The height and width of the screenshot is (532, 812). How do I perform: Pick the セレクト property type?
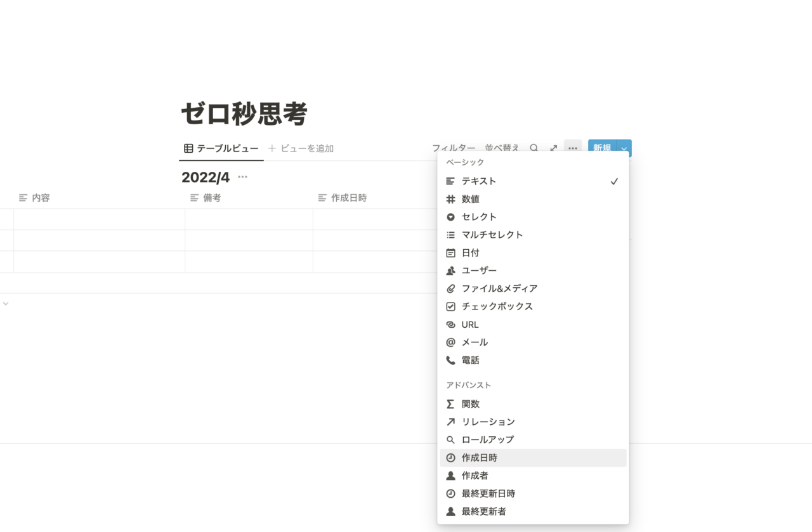click(x=533, y=217)
